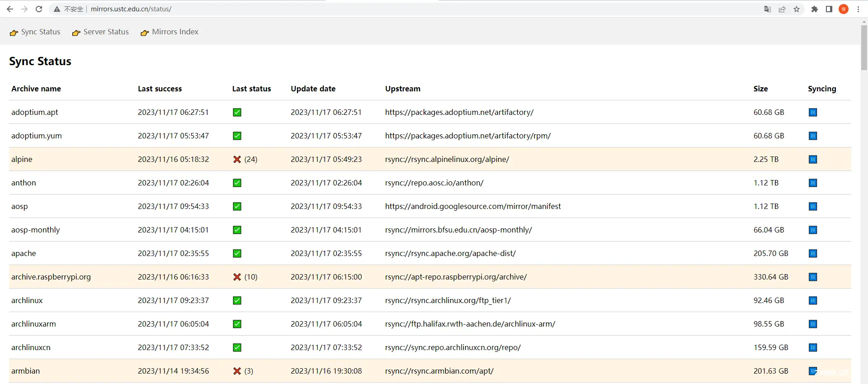Click the green check status for aosp
Screen dimensions: 868x384
pyautogui.click(x=237, y=206)
